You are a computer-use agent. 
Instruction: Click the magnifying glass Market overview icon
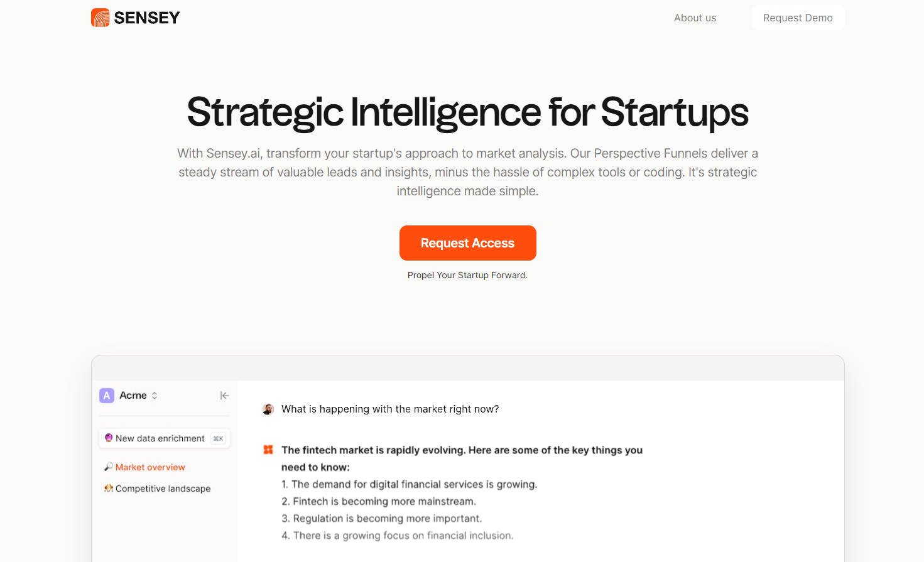109,467
